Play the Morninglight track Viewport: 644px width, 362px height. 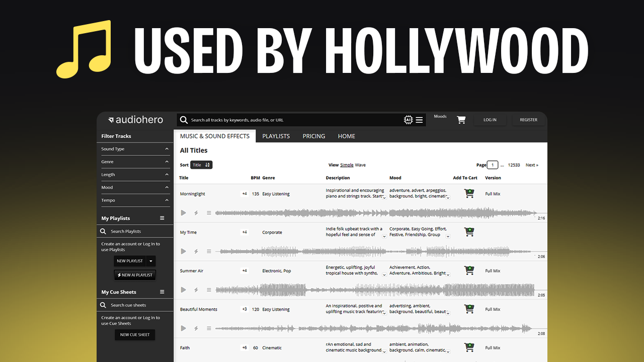184,213
